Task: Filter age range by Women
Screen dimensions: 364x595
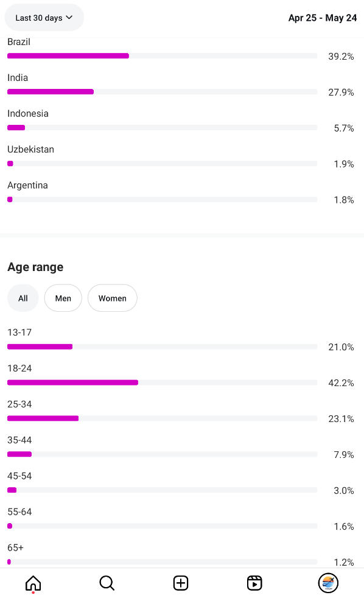Action: click(112, 298)
